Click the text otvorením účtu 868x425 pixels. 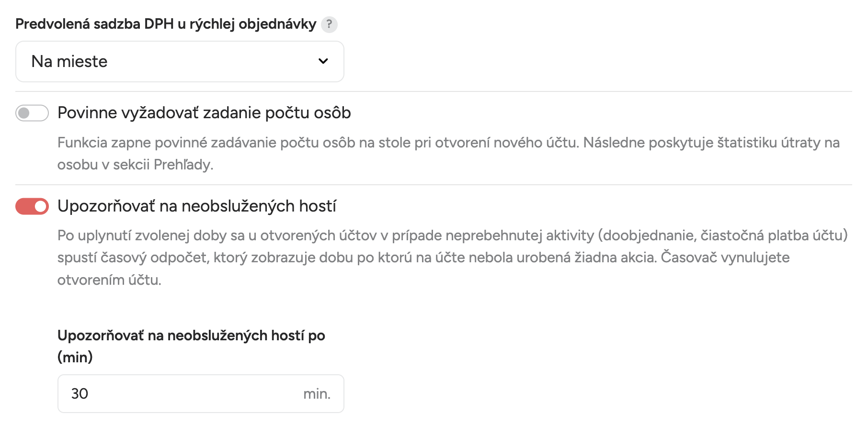pos(109,280)
